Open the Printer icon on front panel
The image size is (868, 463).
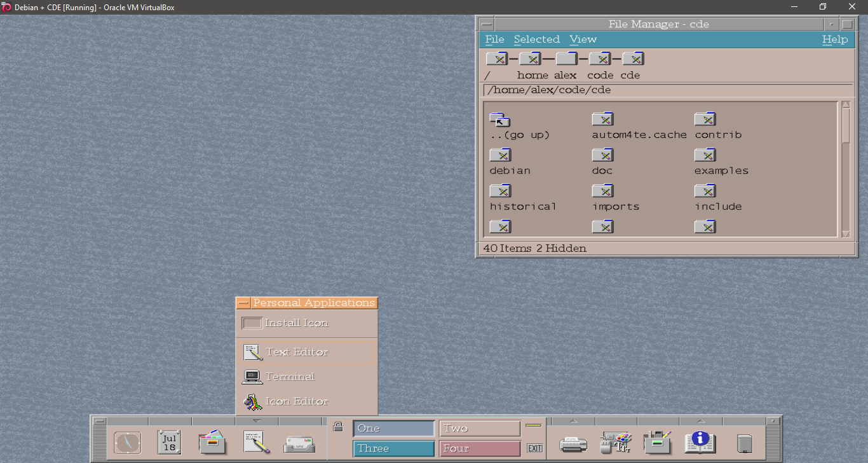point(573,443)
